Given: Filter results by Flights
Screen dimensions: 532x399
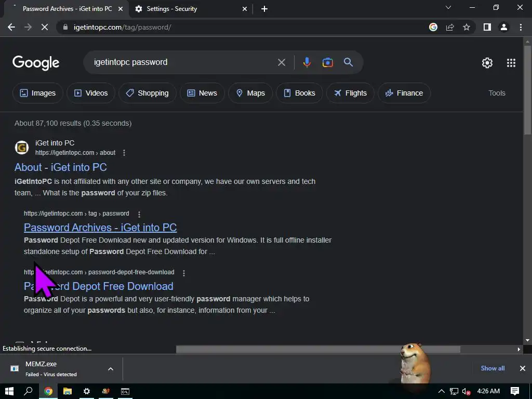Looking at the screenshot, I should tap(350, 93).
